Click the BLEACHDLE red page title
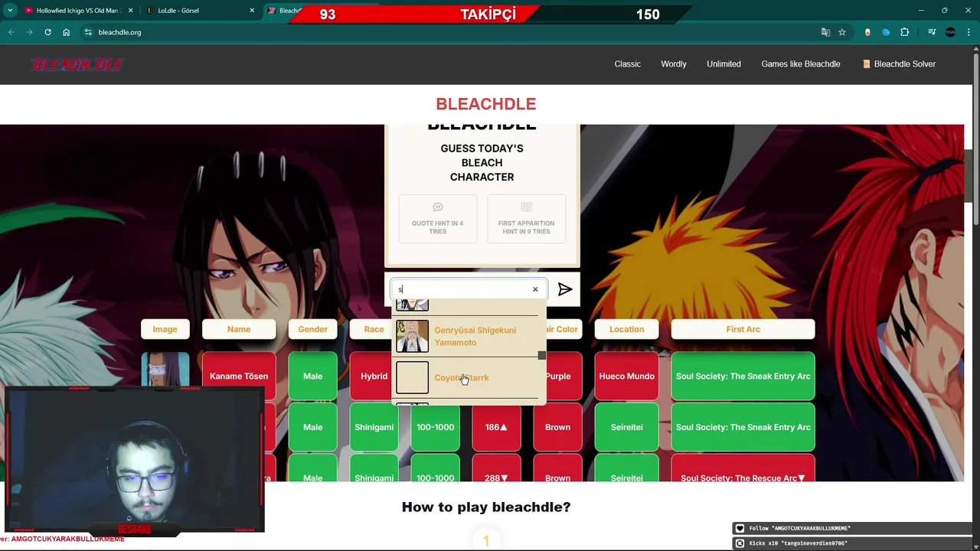The height and width of the screenshot is (551, 980). pos(485,104)
